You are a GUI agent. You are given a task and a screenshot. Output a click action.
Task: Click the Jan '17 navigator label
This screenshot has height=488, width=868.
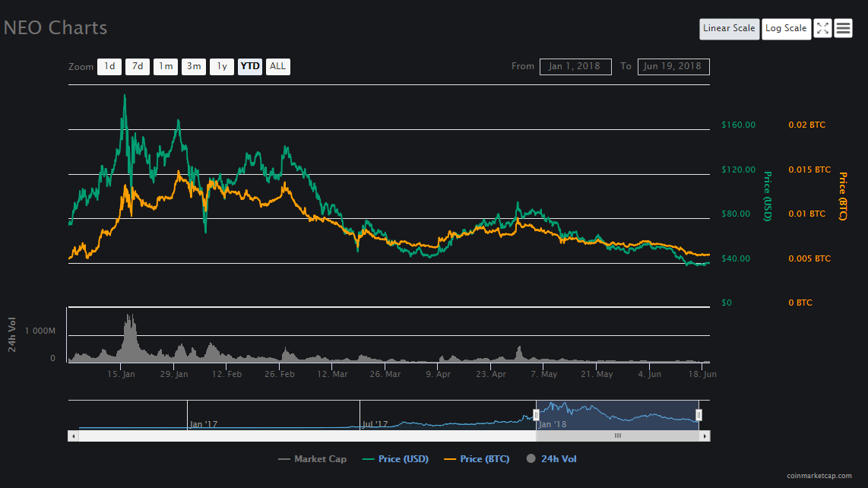click(204, 424)
